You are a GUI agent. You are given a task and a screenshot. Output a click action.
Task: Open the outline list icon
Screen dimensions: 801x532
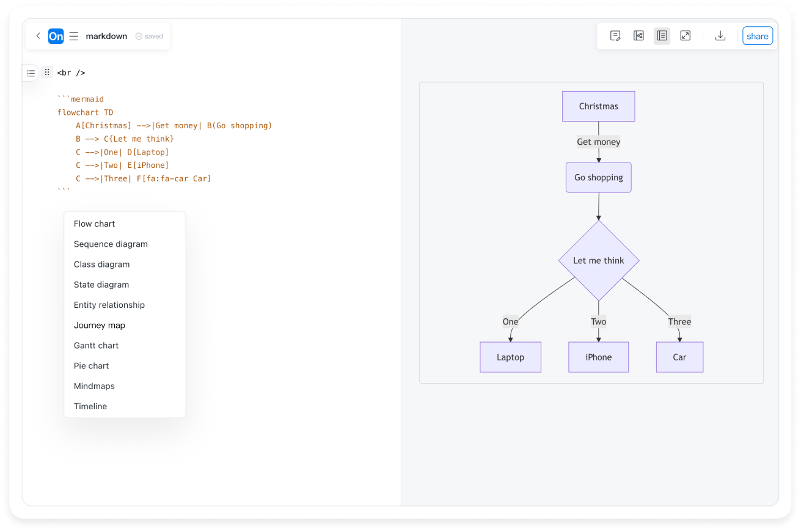(31, 73)
